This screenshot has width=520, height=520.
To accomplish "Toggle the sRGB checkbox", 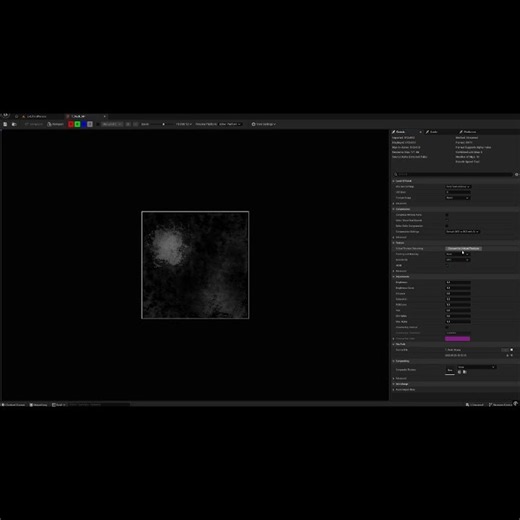I will click(447, 265).
